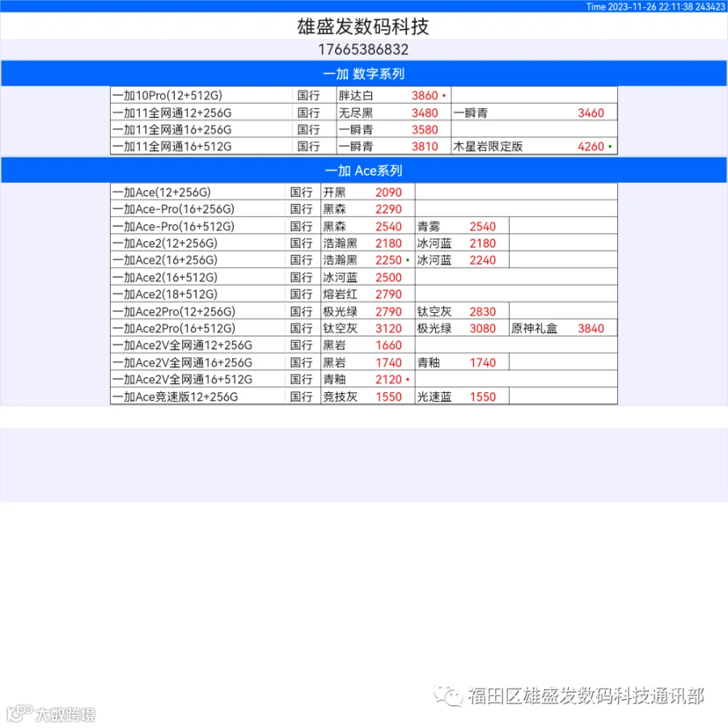Click the model name 一加Ace2(16+512G)
This screenshot has width=728, height=728.
[x=165, y=277]
